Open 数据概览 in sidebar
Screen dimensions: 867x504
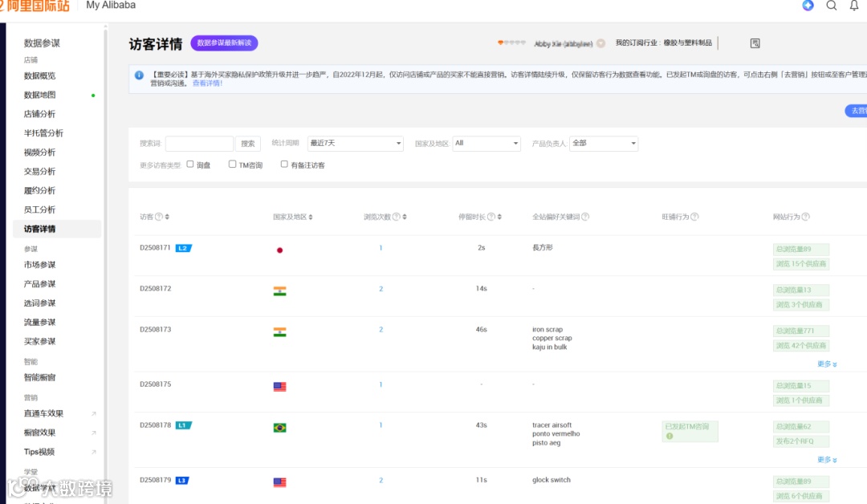coord(40,75)
